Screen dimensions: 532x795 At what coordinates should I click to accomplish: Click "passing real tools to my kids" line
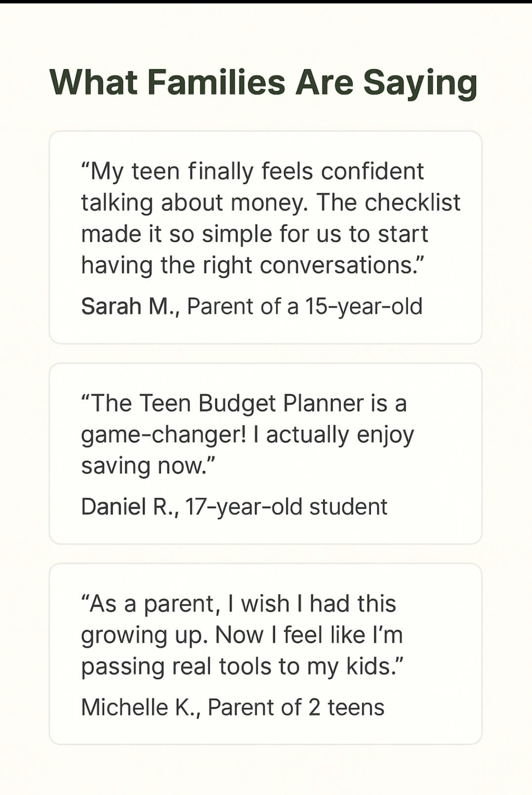coord(242,667)
